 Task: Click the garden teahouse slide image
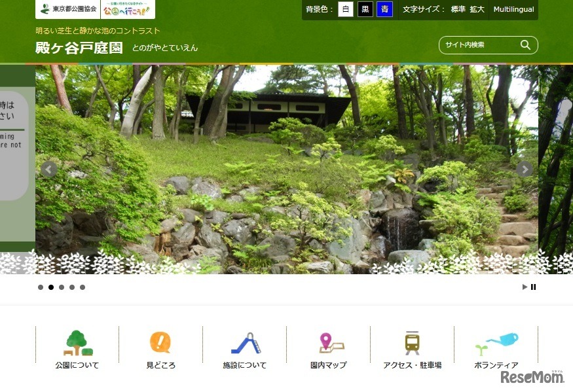[287, 169]
